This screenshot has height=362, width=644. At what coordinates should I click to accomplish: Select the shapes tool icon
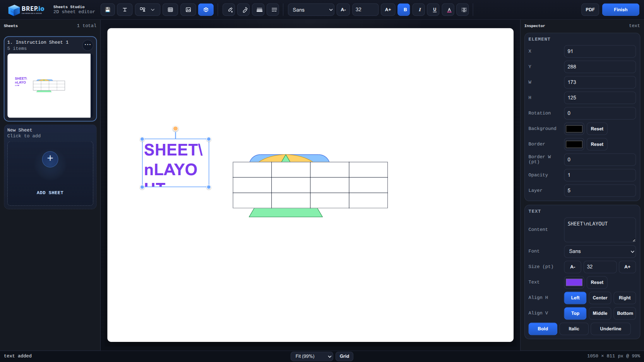tap(142, 10)
